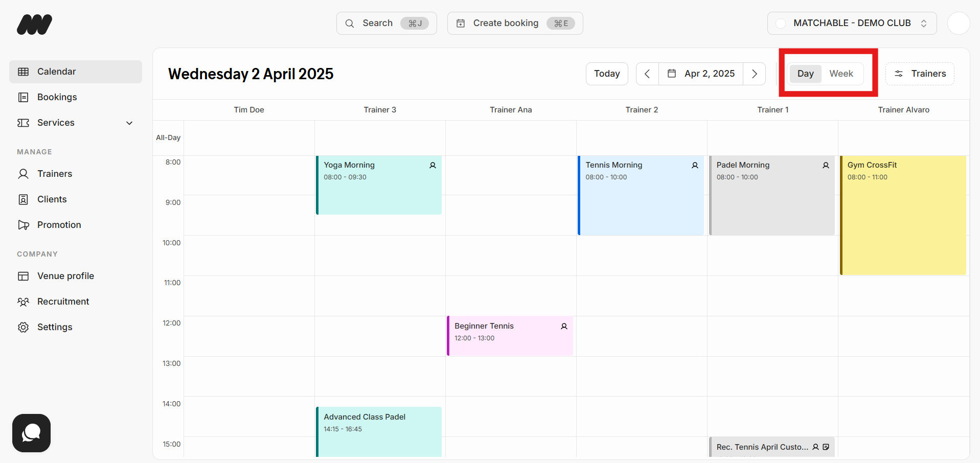
Task: Click the Matchable logo icon
Action: 34,24
